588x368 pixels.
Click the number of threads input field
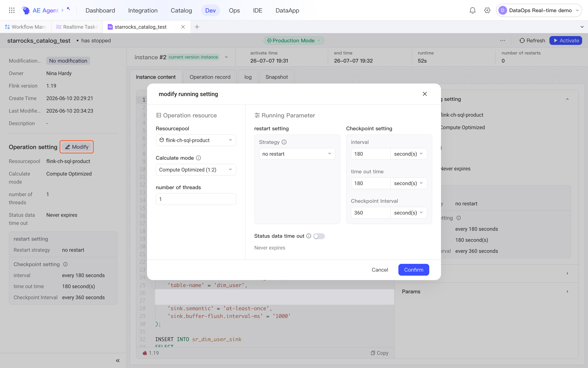pyautogui.click(x=196, y=199)
